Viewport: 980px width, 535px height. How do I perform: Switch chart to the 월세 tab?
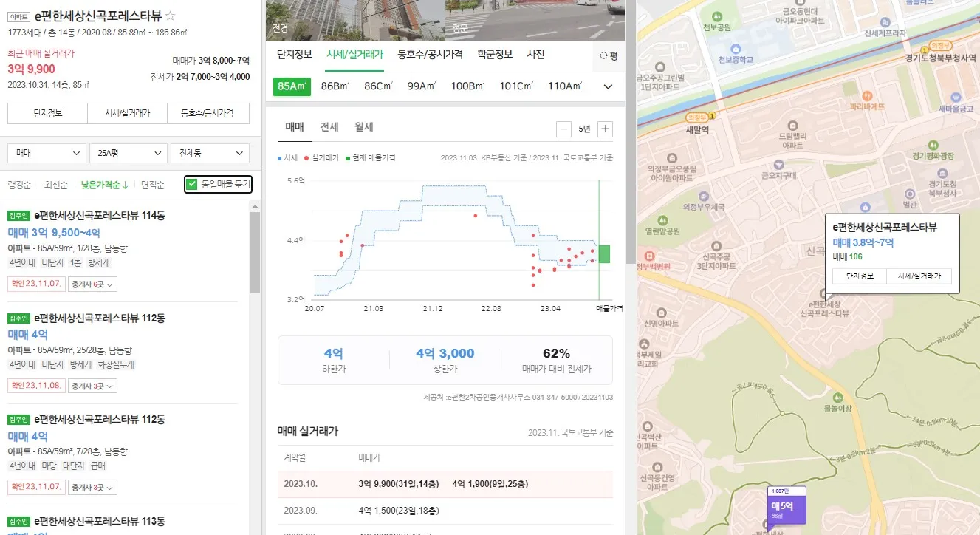coord(363,127)
